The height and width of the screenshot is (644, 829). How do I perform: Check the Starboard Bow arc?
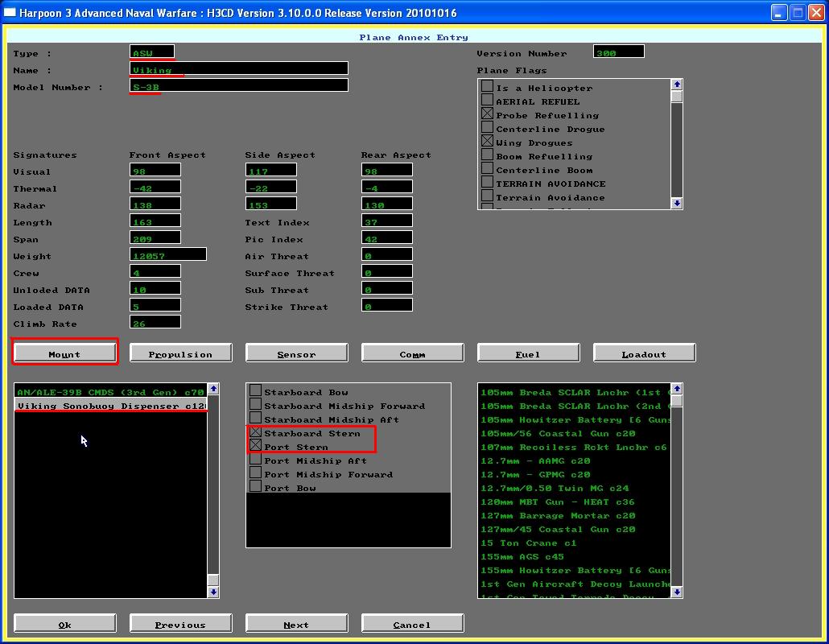pyautogui.click(x=255, y=390)
